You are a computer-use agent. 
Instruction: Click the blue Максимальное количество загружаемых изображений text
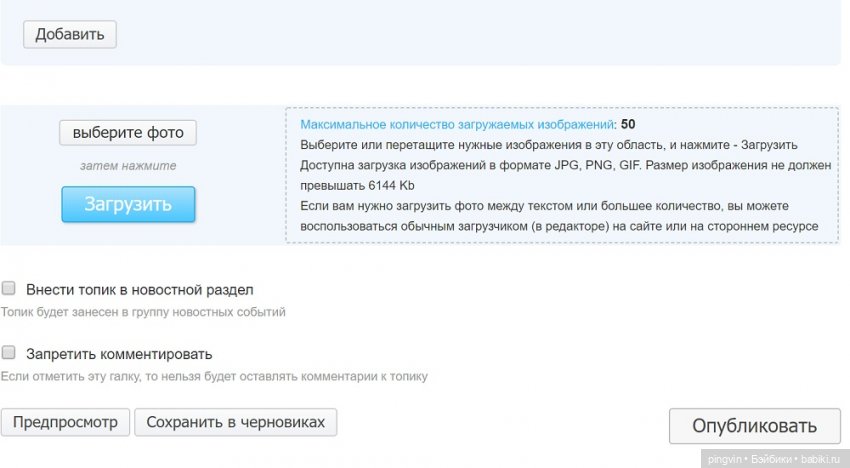[457, 125]
